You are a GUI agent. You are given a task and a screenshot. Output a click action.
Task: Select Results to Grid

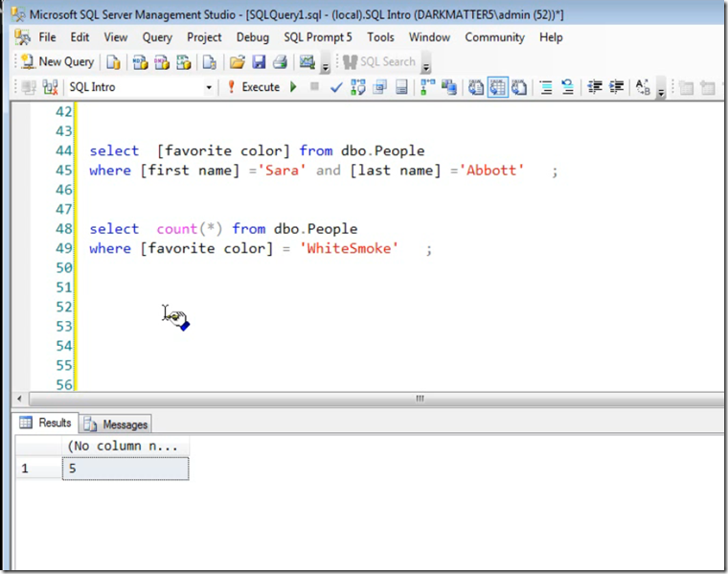pyautogui.click(x=498, y=87)
